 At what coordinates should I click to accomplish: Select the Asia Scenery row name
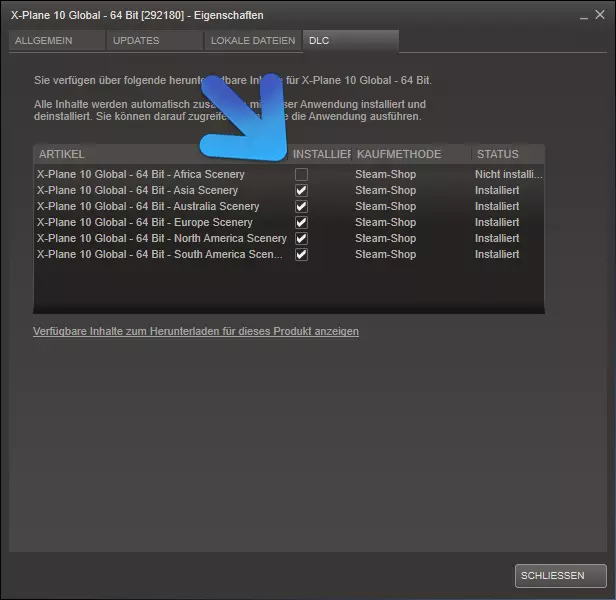click(x=138, y=191)
